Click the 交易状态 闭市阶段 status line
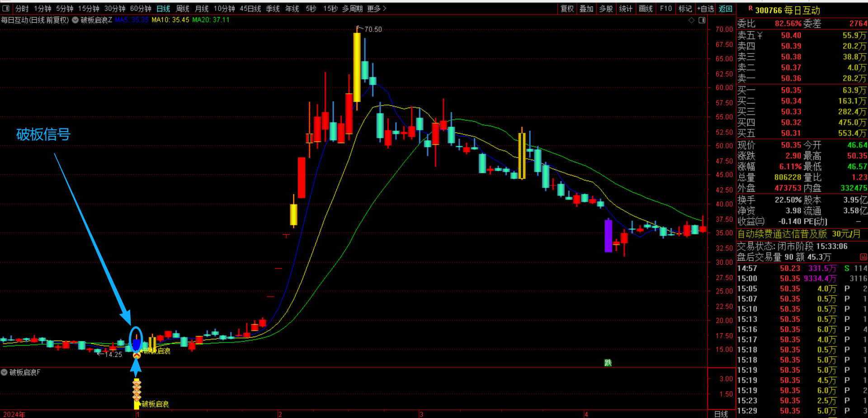Screen dimensions: 868x418 [x=792, y=246]
